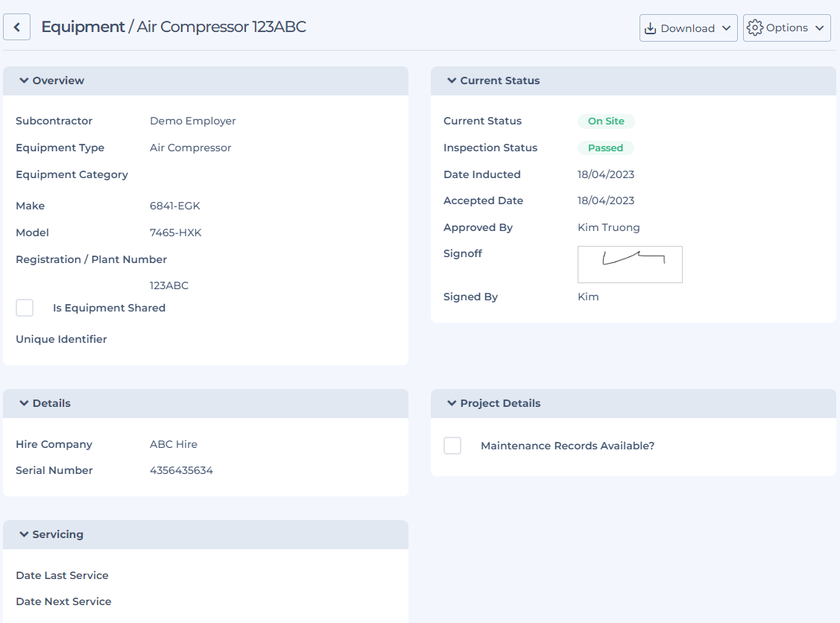Select the Servicing section header title

pos(57,534)
